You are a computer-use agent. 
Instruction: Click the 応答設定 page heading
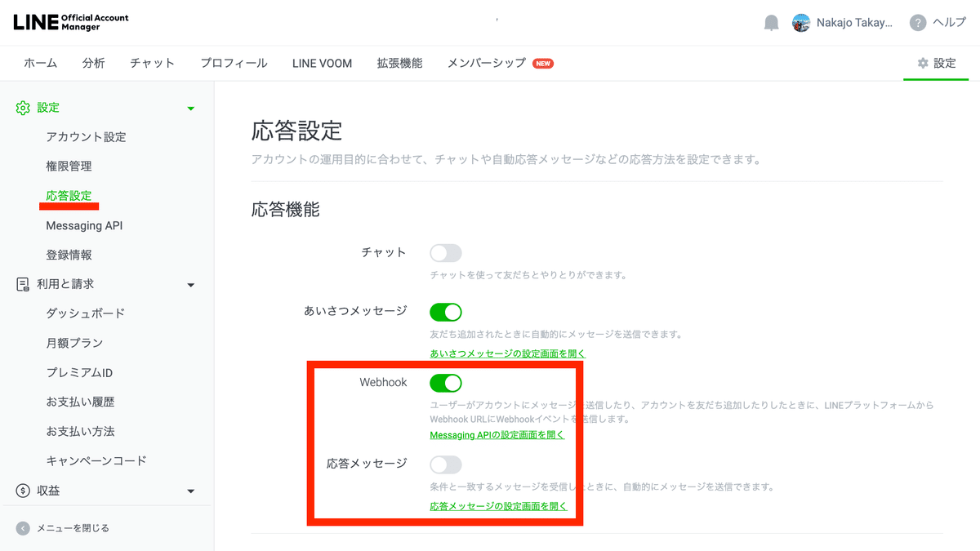pyautogui.click(x=296, y=131)
